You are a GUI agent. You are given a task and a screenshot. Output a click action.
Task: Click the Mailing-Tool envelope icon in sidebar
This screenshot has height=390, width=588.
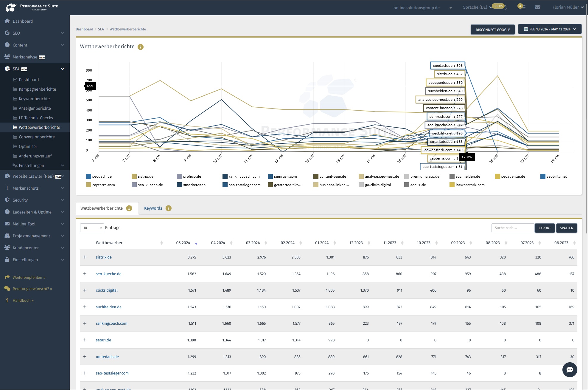coord(7,224)
